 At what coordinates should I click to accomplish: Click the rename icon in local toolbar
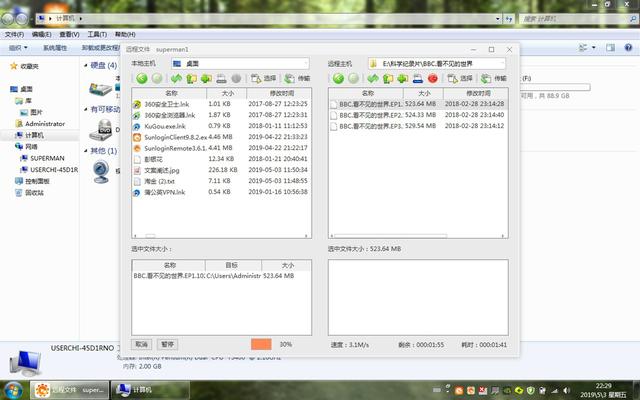coord(221,78)
